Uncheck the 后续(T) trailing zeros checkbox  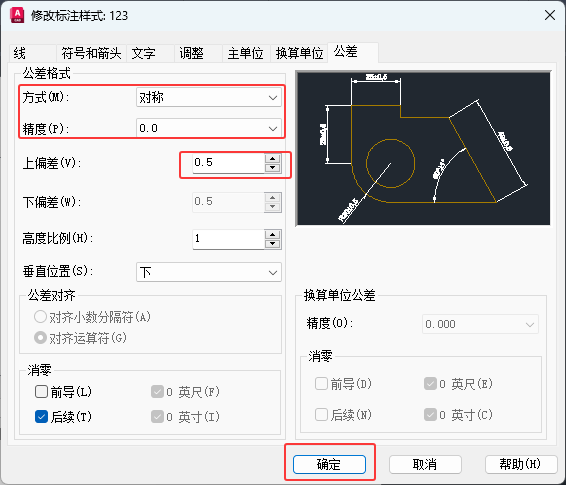41,417
